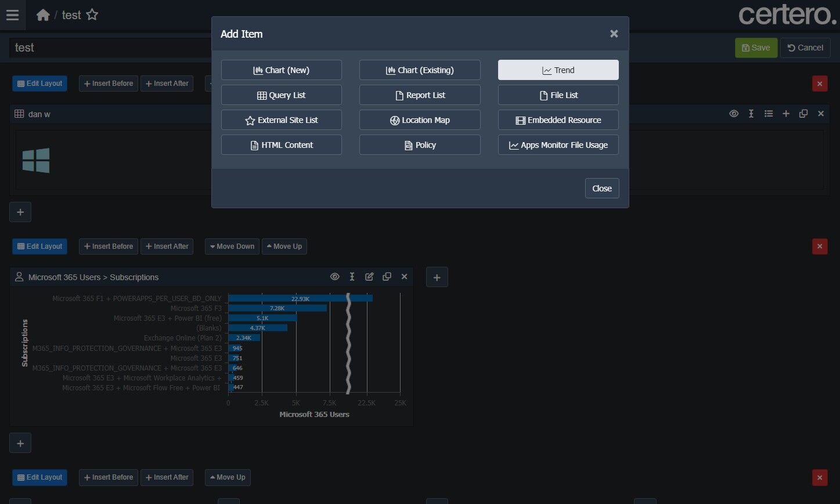Duplicate the dan w panel

803,114
